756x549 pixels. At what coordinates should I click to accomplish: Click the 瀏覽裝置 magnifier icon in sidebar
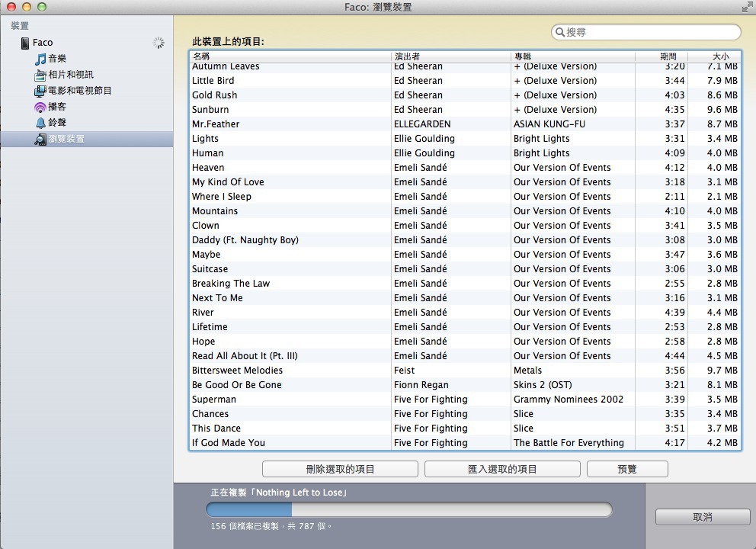click(x=40, y=140)
